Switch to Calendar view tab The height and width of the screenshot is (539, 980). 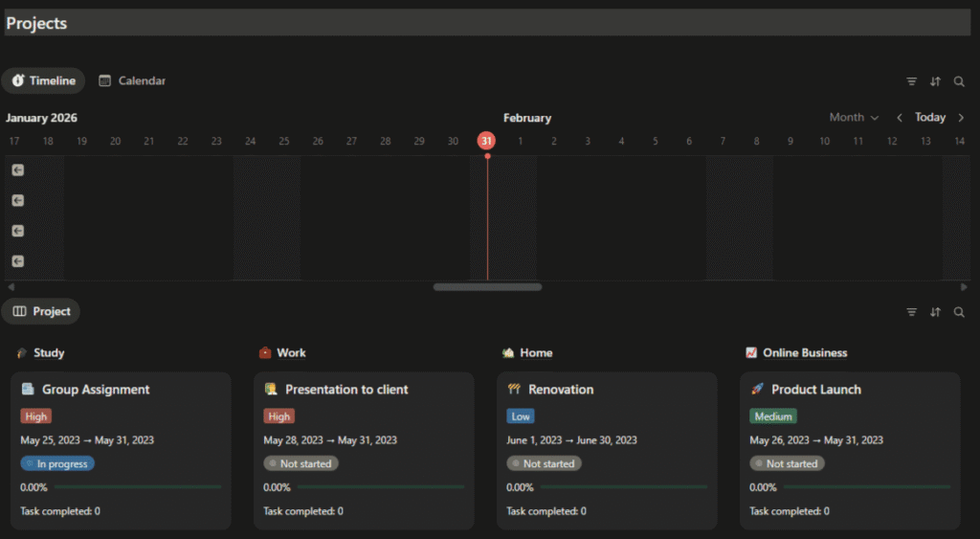[x=132, y=80]
